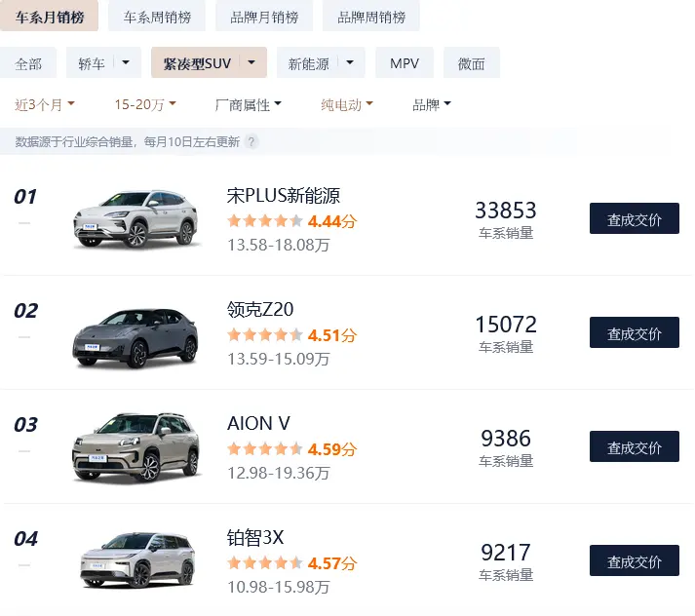Open the 铂智3X model name link
The width and height of the screenshot is (695, 616).
254,538
